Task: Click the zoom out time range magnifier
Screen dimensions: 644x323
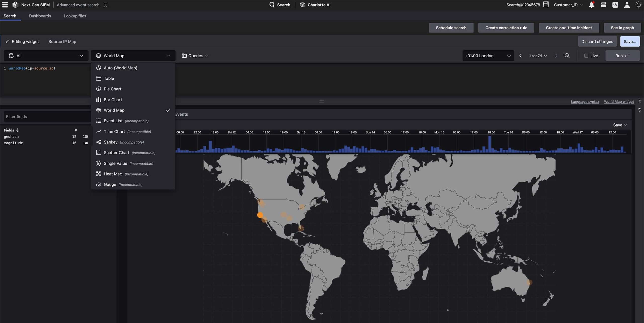Action: (x=567, y=56)
